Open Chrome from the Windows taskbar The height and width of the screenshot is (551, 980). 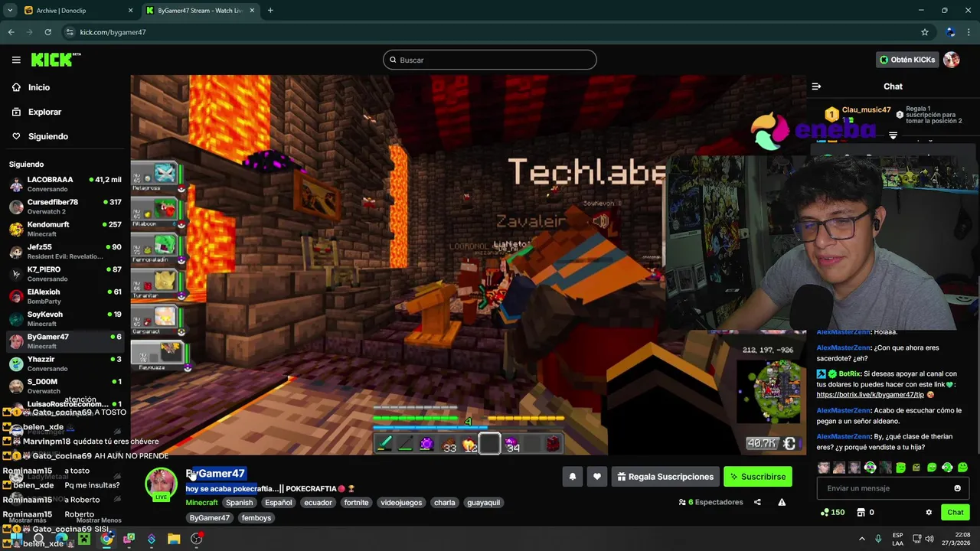click(x=106, y=539)
